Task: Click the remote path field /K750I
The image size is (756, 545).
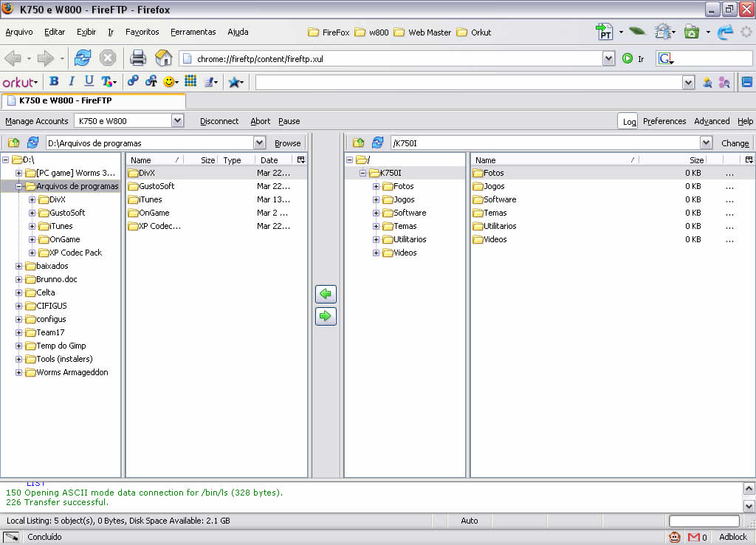Action: pyautogui.click(x=546, y=143)
